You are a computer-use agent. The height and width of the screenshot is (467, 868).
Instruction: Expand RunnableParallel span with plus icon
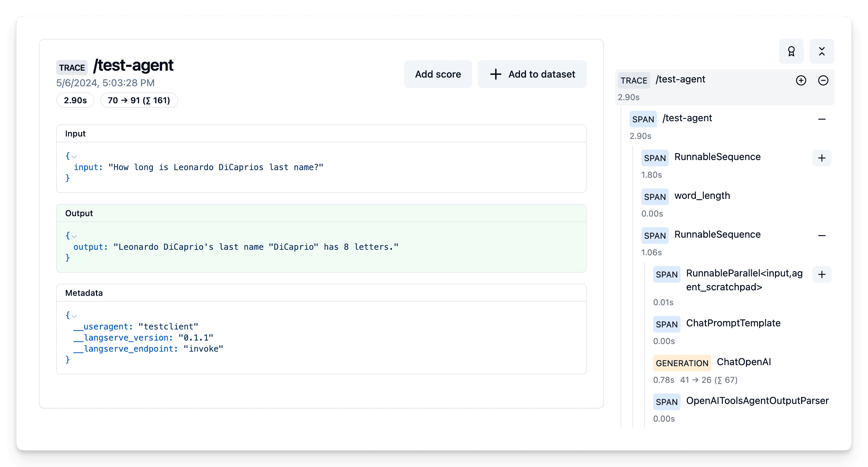pos(822,274)
